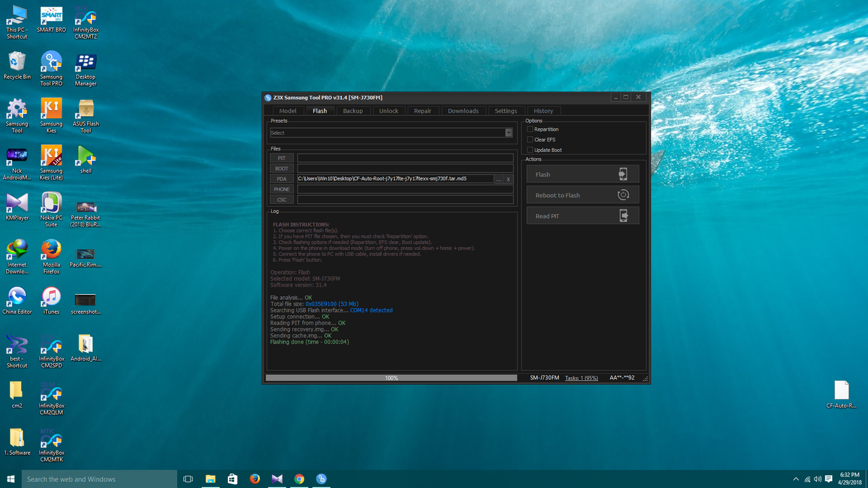The image size is (868, 488).
Task: Open the best - Shortcut icon
Action: point(17,350)
